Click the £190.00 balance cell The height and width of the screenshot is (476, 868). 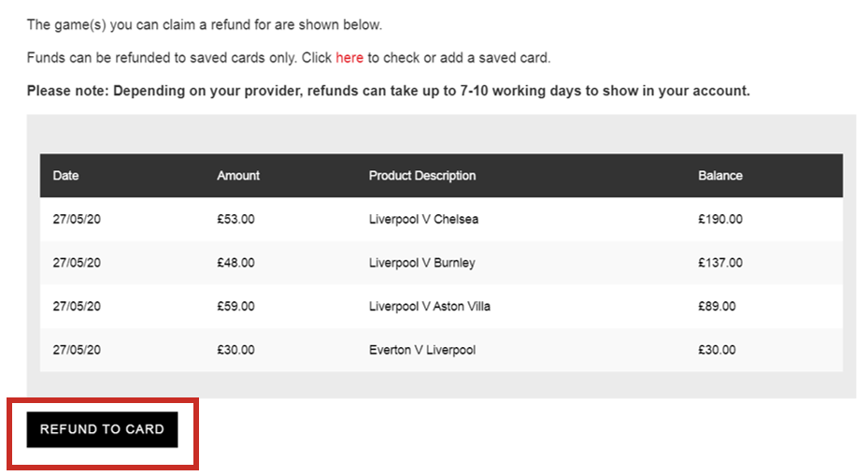[x=720, y=220]
